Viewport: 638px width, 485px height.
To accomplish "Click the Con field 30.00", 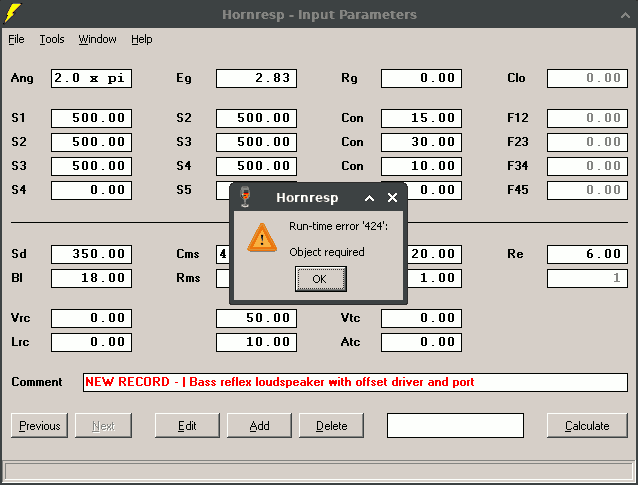I will 422,142.
